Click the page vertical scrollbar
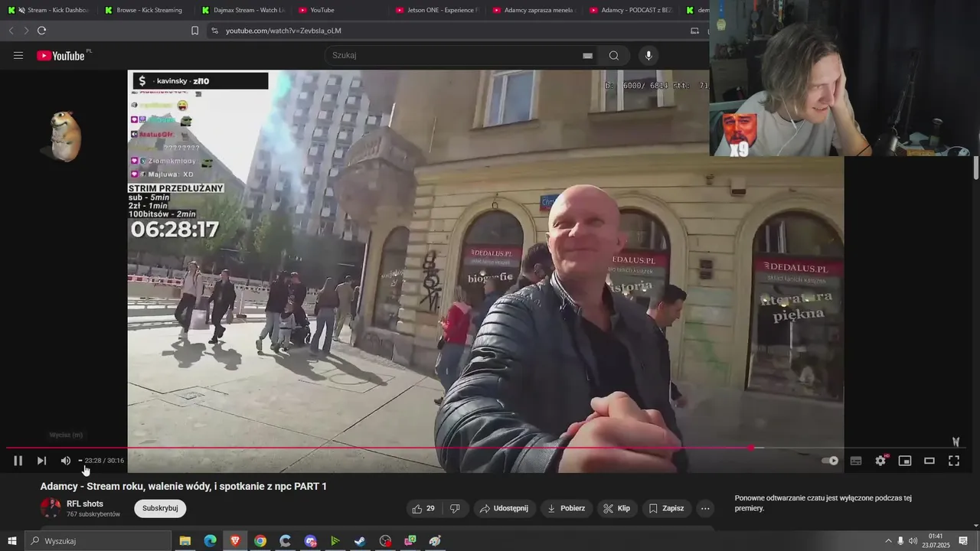This screenshot has height=551, width=980. (x=975, y=168)
